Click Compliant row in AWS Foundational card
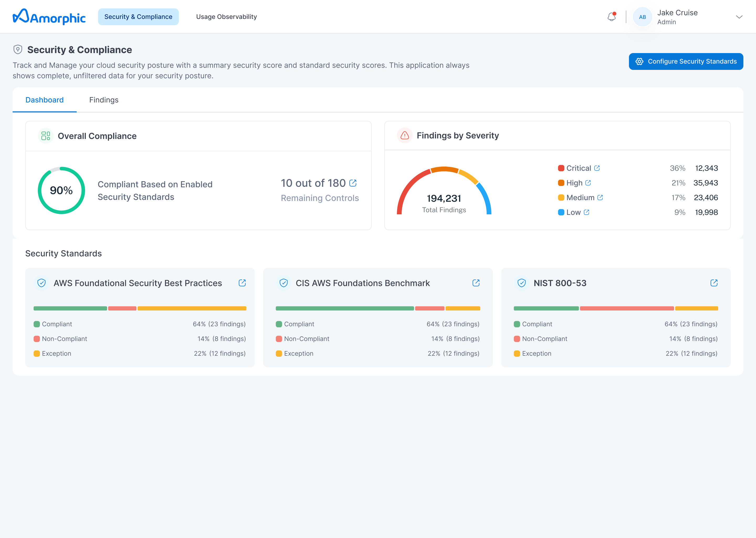Viewport: 756px width, 538px height. point(140,324)
